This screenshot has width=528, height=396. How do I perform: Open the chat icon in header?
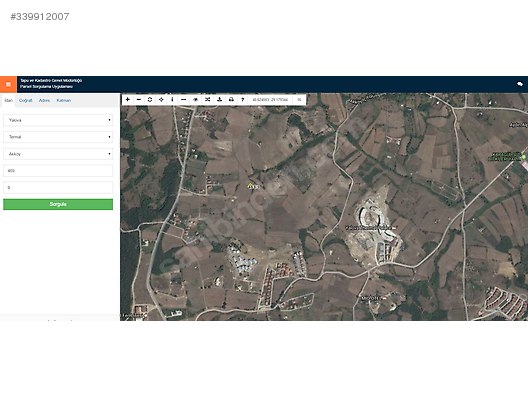tap(520, 84)
